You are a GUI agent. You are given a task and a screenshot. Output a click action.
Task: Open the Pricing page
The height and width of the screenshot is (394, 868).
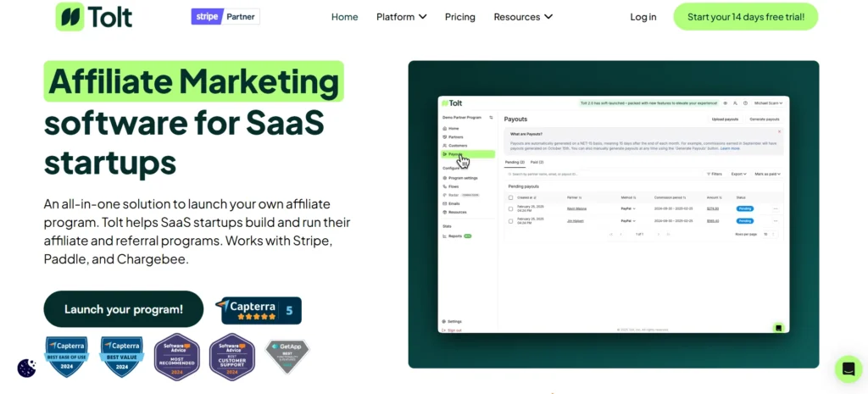point(460,17)
